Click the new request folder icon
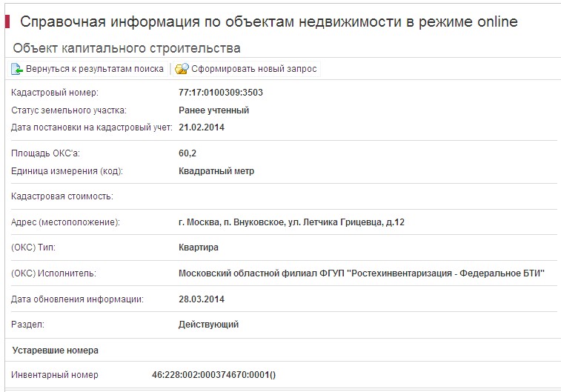The height and width of the screenshot is (392, 561). pyautogui.click(x=182, y=69)
